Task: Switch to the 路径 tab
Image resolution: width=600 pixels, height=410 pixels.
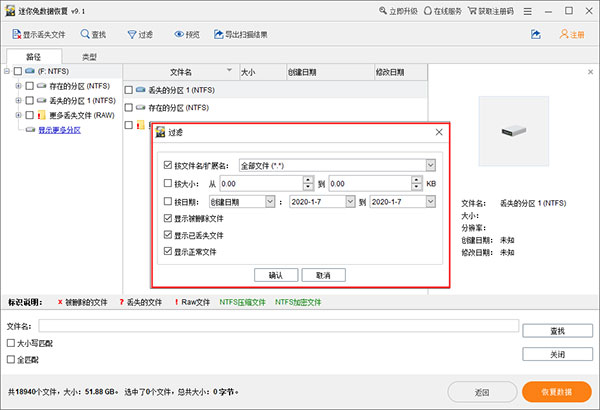Action: point(35,57)
